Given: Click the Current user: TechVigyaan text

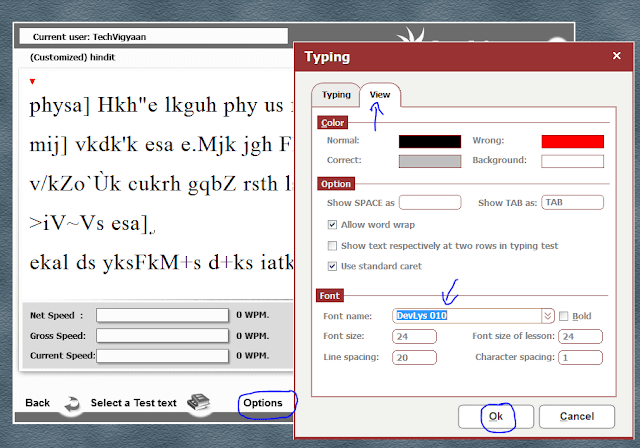Looking at the screenshot, I should point(89,37).
